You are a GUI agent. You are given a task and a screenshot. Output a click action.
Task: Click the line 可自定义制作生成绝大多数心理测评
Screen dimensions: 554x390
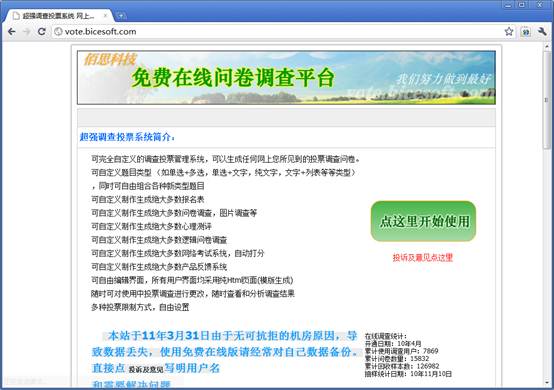tap(151, 226)
